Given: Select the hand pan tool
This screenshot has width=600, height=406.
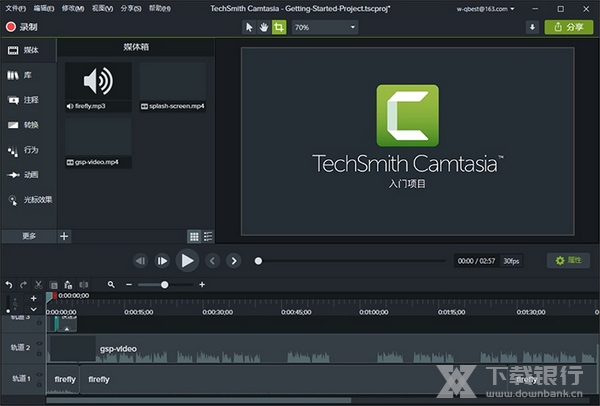Looking at the screenshot, I should (x=264, y=27).
